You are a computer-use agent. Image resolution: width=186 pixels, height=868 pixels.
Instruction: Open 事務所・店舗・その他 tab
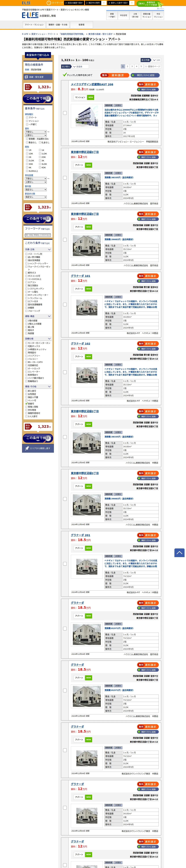(x=58, y=25)
